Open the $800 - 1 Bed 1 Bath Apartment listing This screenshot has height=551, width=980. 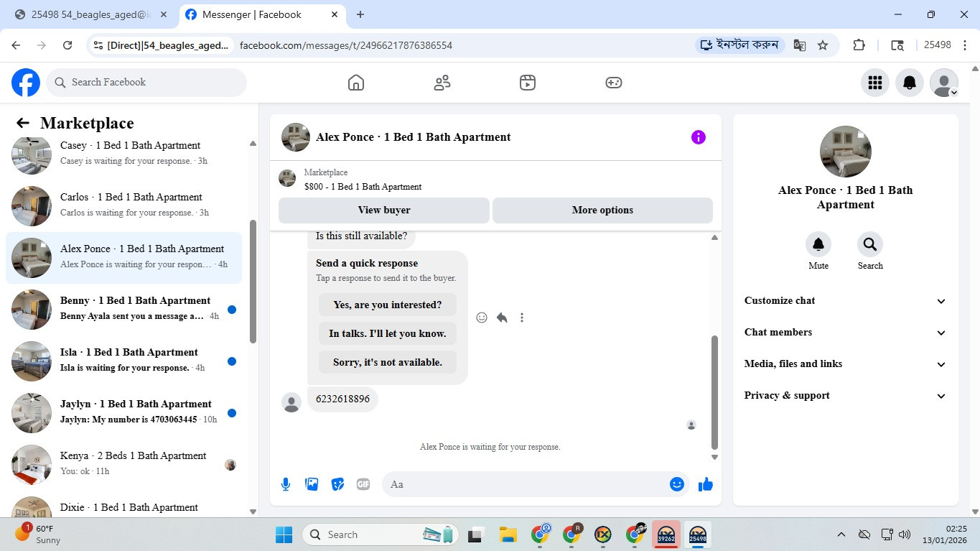click(x=363, y=187)
